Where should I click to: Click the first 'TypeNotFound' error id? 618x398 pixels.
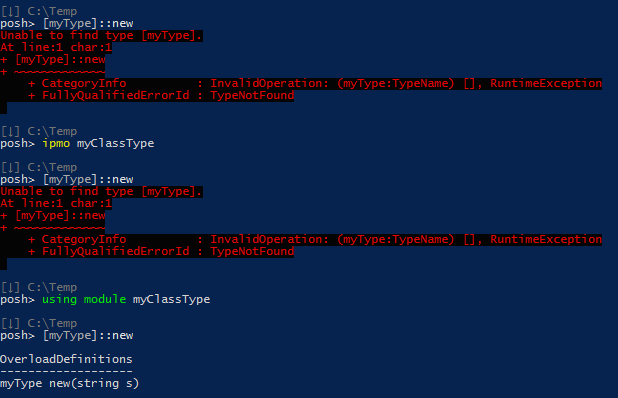[252, 95]
